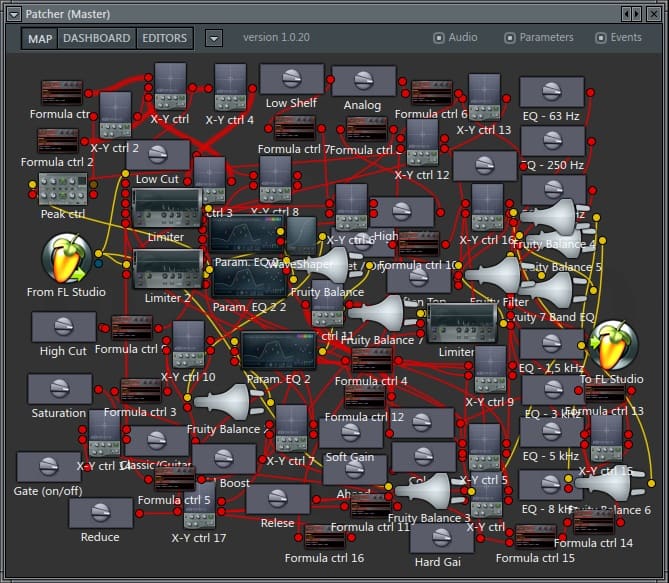Click the red output port of Saturation module
Screen dimensions: 669x583
pos(99,389)
